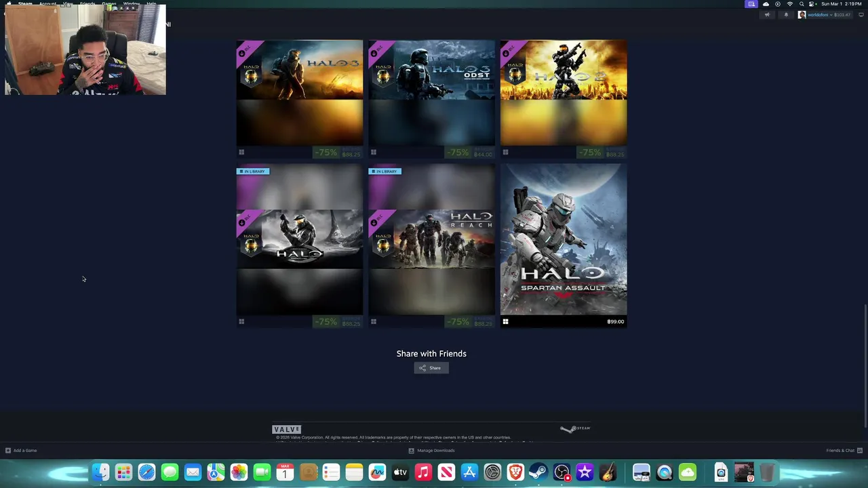Click the Valve logo in the footer
The image size is (868, 488).
286,429
